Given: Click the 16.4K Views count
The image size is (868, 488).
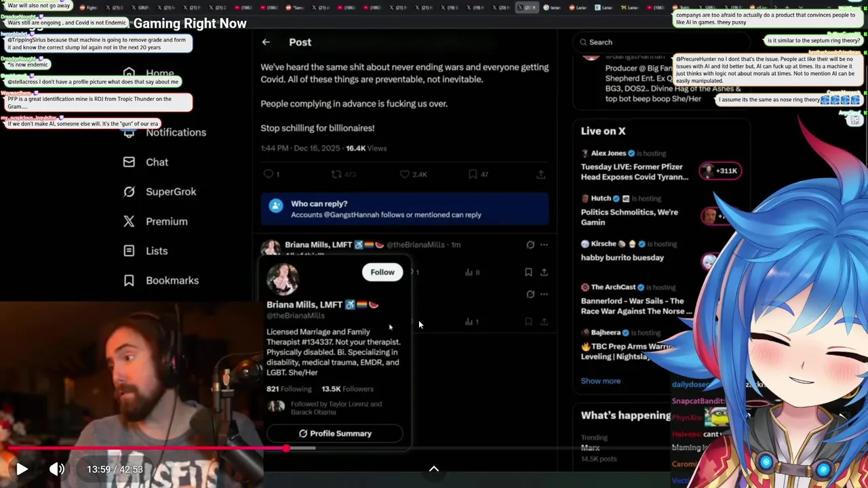Looking at the screenshot, I should [366, 148].
